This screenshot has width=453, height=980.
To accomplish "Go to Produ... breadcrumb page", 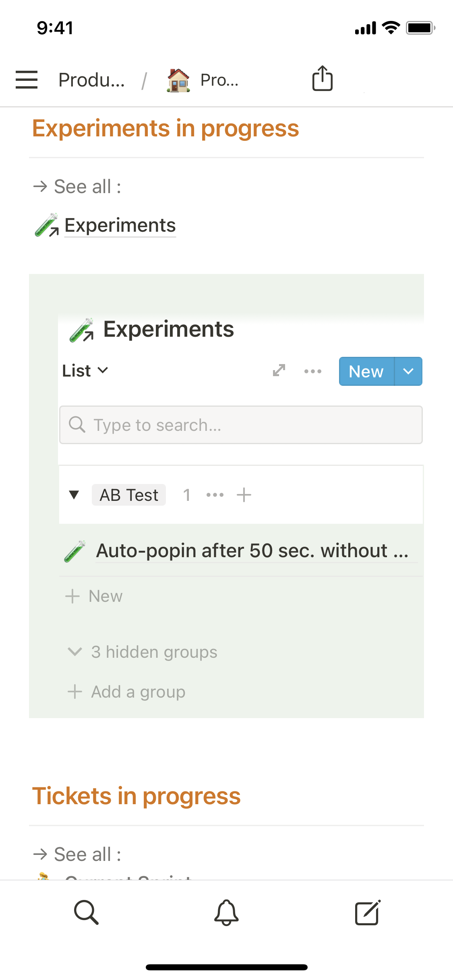I will pos(92,80).
